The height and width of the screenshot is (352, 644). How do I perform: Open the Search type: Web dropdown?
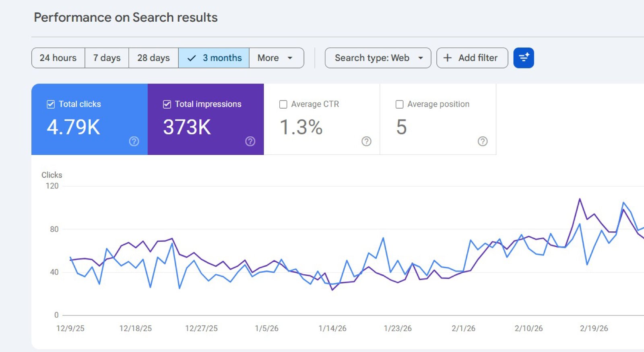coord(372,58)
